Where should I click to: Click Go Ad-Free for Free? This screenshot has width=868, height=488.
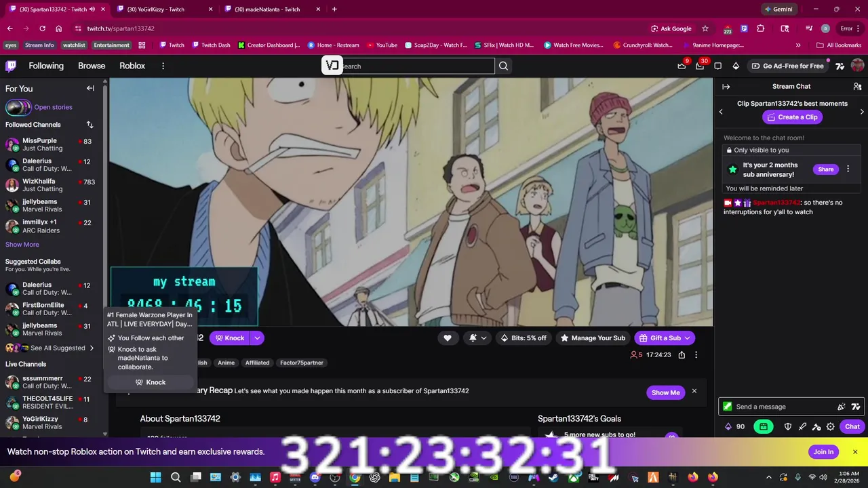[787, 66]
